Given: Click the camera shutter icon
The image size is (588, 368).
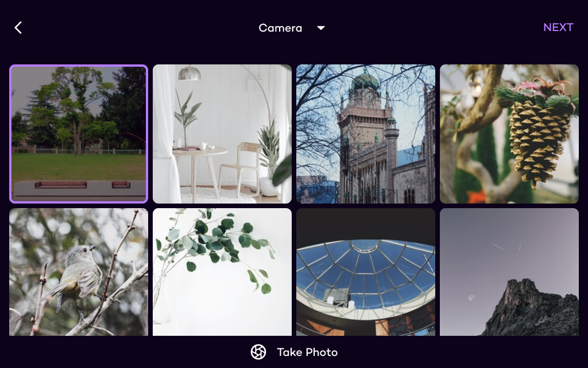Looking at the screenshot, I should coord(258,352).
